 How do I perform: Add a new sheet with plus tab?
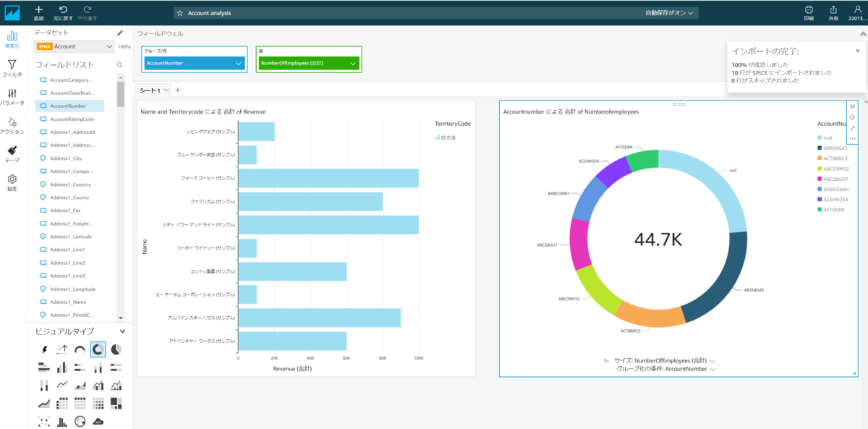[x=178, y=90]
